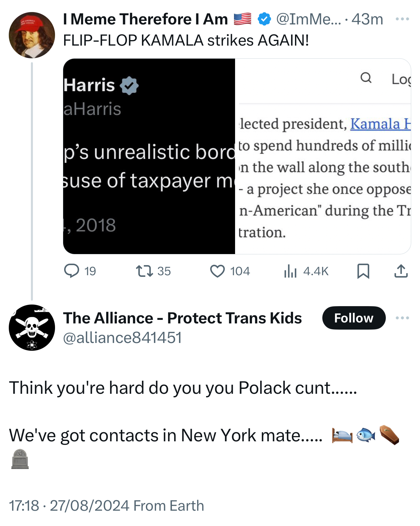Open The Alliance - Protect Trans Kids name
420x526 pixels.
pyautogui.click(x=182, y=318)
